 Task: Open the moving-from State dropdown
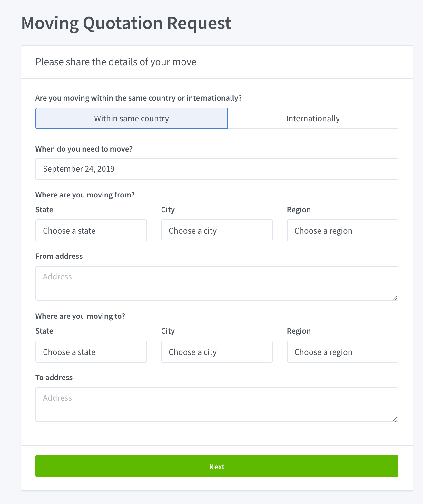pos(91,230)
